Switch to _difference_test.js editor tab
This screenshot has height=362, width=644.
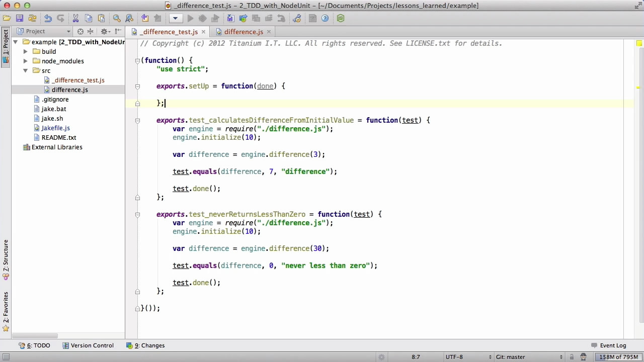pos(169,32)
